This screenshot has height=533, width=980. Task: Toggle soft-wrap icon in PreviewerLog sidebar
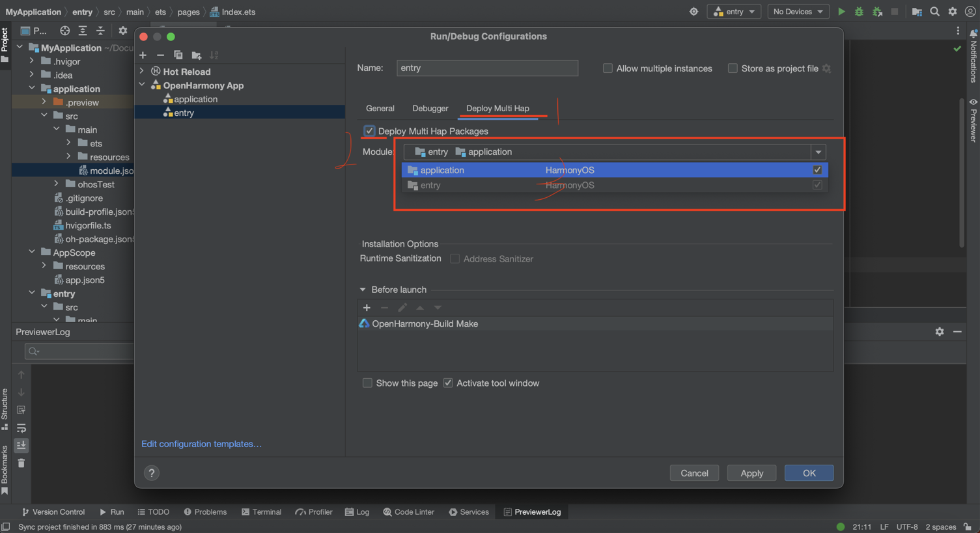click(x=21, y=428)
